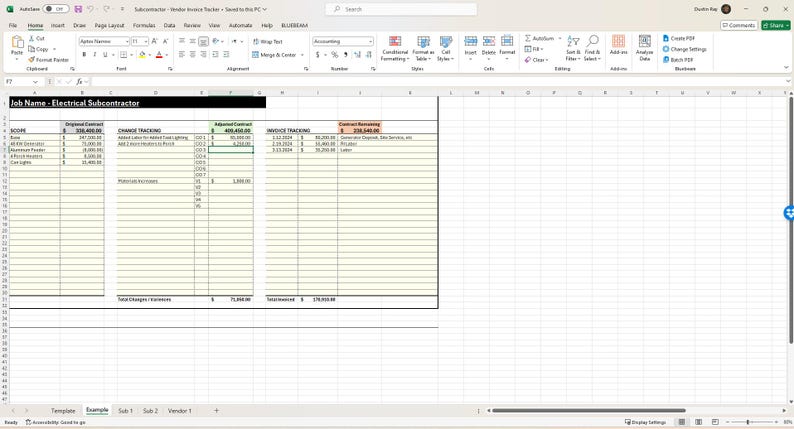Toggle Align Left button
Screen dimensions: 794x429
[181, 55]
